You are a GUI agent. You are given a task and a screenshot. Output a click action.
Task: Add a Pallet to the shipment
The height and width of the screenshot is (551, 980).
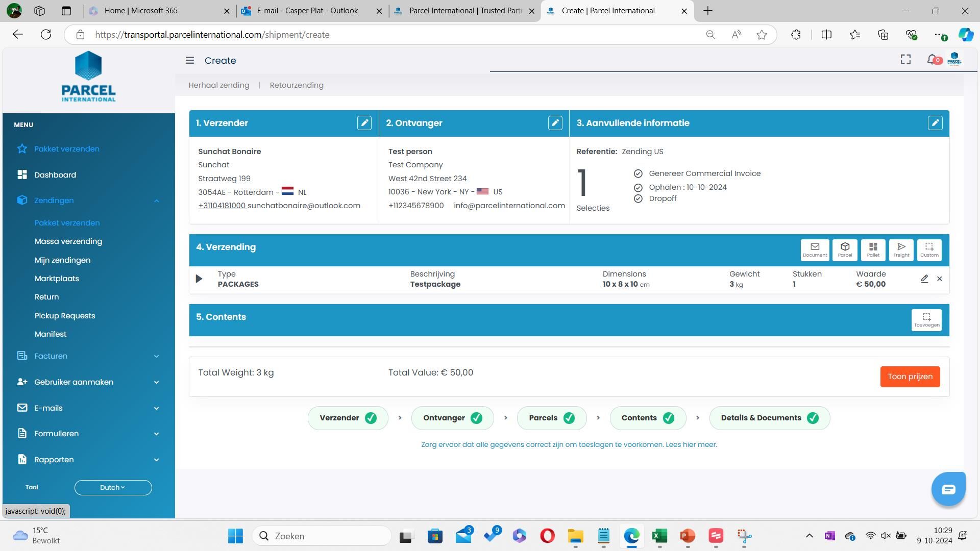coord(873,249)
